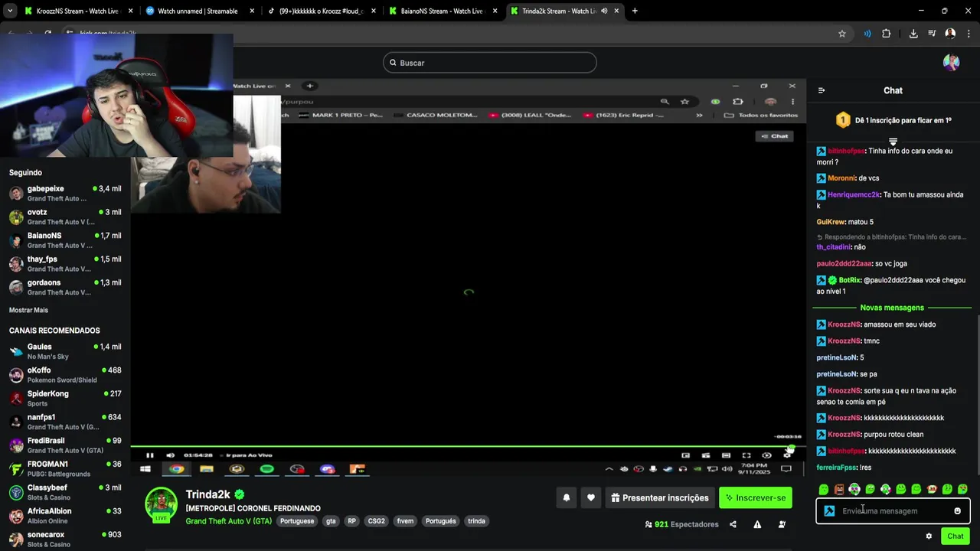Open FROGMAN1 recommended channel
Image resolution: width=980 pixels, height=551 pixels.
[65, 468]
